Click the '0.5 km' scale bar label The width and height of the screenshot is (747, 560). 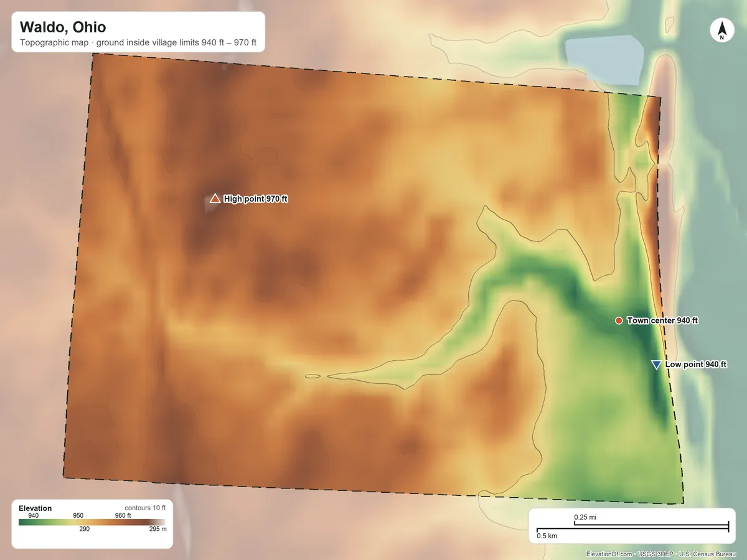[547, 536]
